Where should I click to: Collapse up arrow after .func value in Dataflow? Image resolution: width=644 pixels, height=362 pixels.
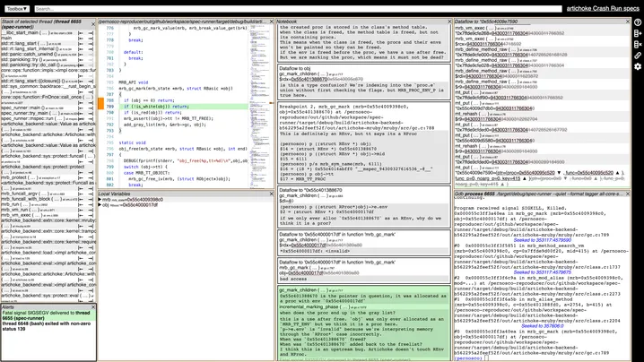coord(617,173)
